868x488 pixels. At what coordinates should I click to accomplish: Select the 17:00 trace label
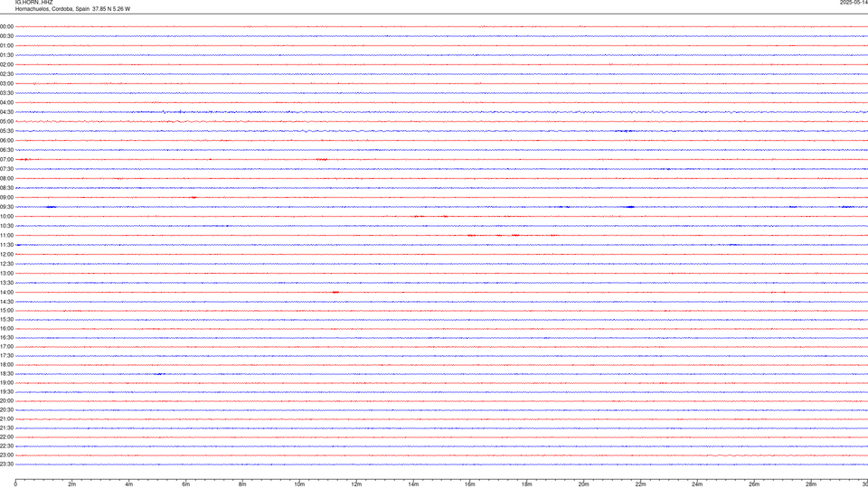click(x=6, y=346)
